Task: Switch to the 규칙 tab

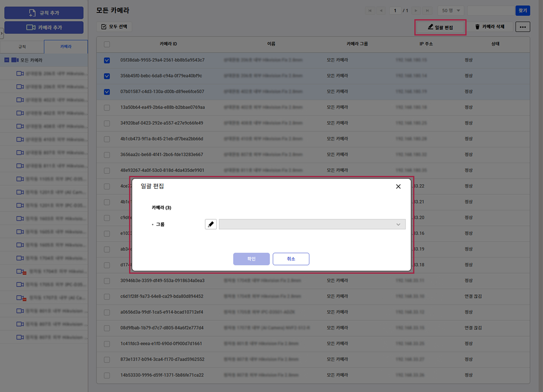Action: click(22, 47)
